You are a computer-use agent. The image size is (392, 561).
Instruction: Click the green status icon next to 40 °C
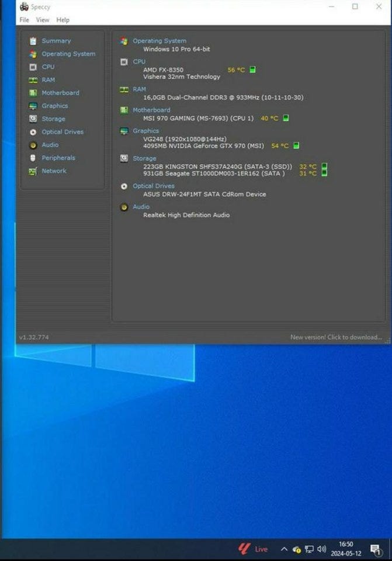(x=286, y=117)
